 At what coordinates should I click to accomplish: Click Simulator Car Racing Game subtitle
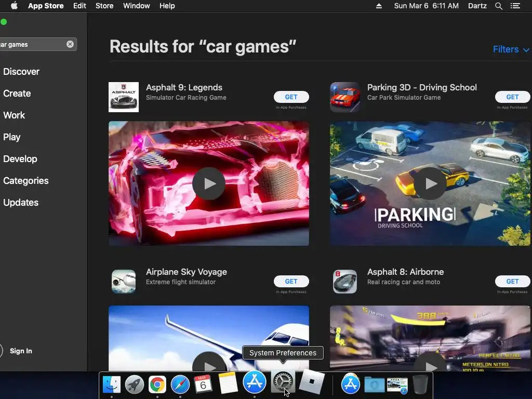pyautogui.click(x=186, y=98)
